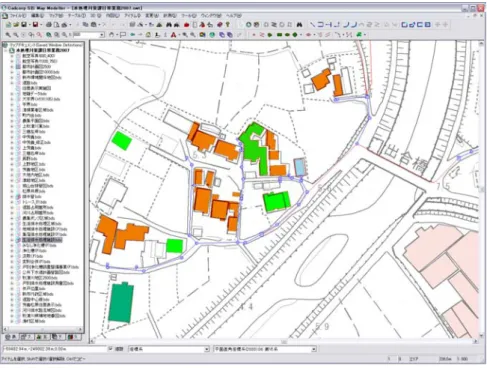Click the blue floppy-disk Save icon
The image size is (487, 368).
tap(24, 25)
